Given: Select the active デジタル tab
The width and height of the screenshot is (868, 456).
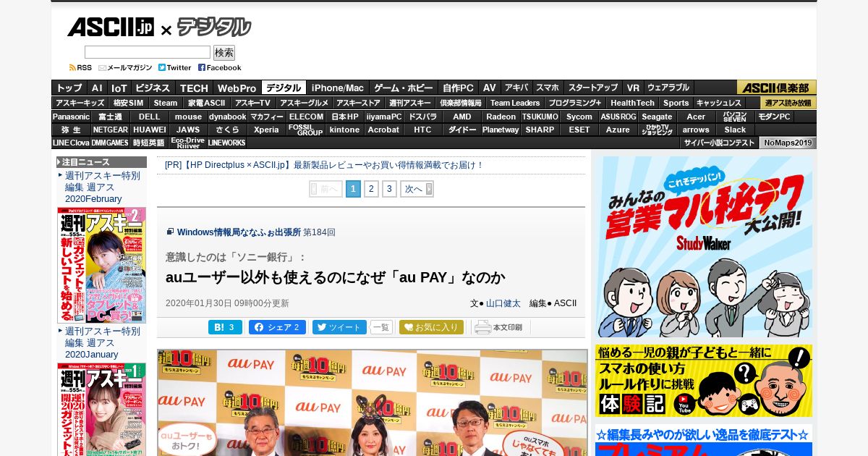Looking at the screenshot, I should pyautogui.click(x=284, y=88).
